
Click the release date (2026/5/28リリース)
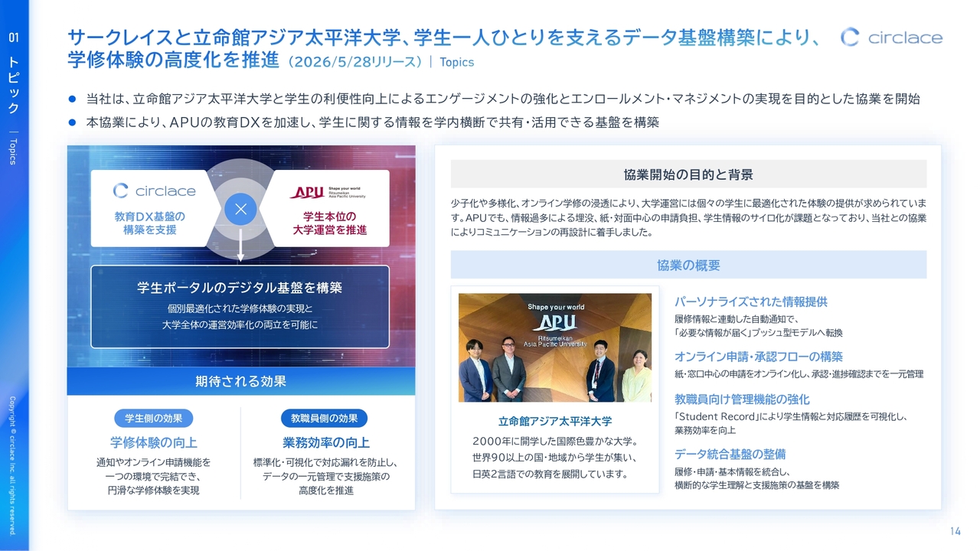(356, 62)
